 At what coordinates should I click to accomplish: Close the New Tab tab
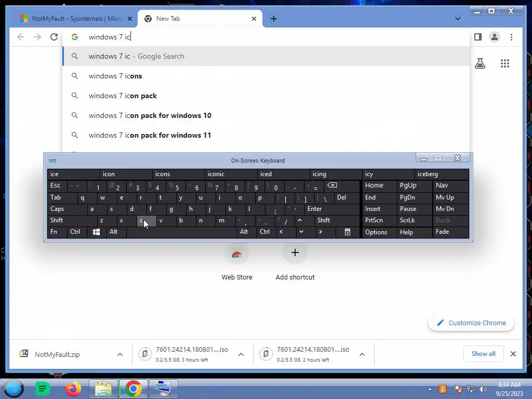click(x=254, y=19)
